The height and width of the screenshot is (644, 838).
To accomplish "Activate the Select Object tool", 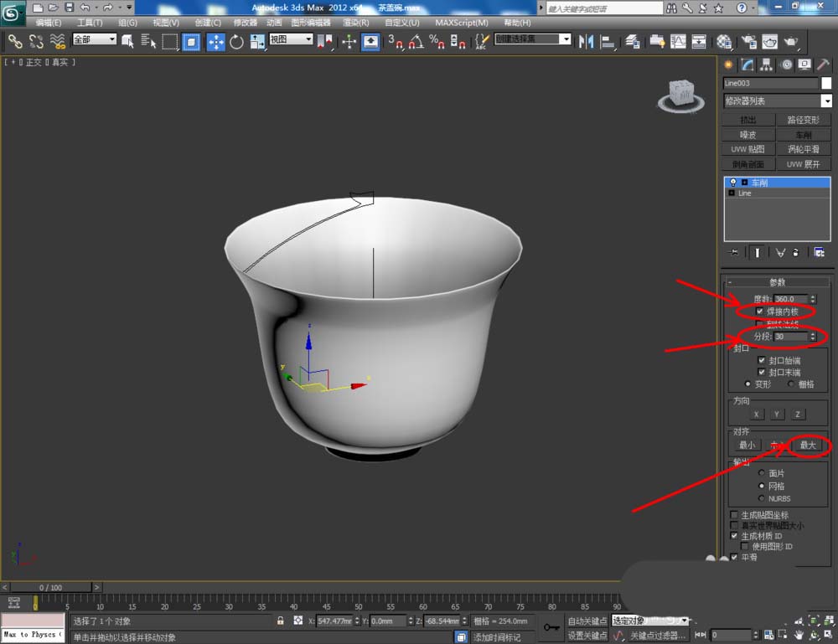I will 127,41.
